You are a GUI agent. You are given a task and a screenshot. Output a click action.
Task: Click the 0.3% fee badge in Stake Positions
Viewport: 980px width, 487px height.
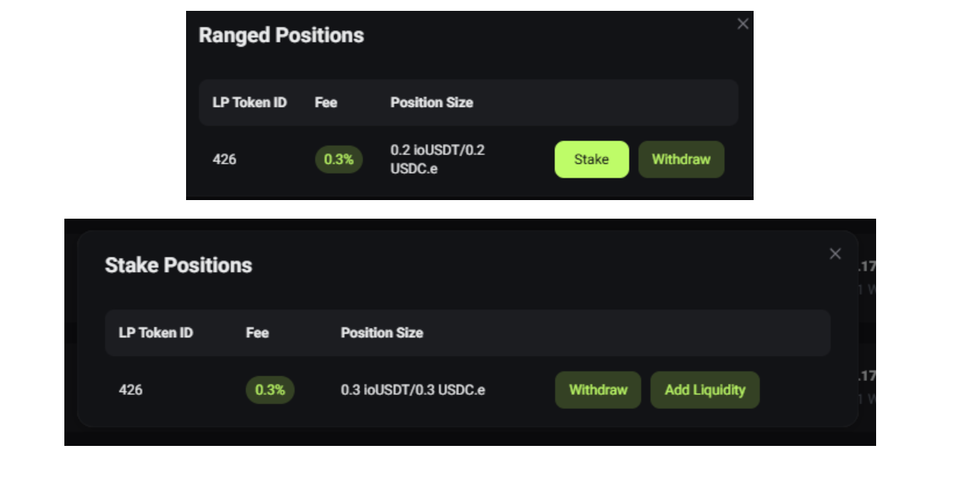tap(270, 389)
